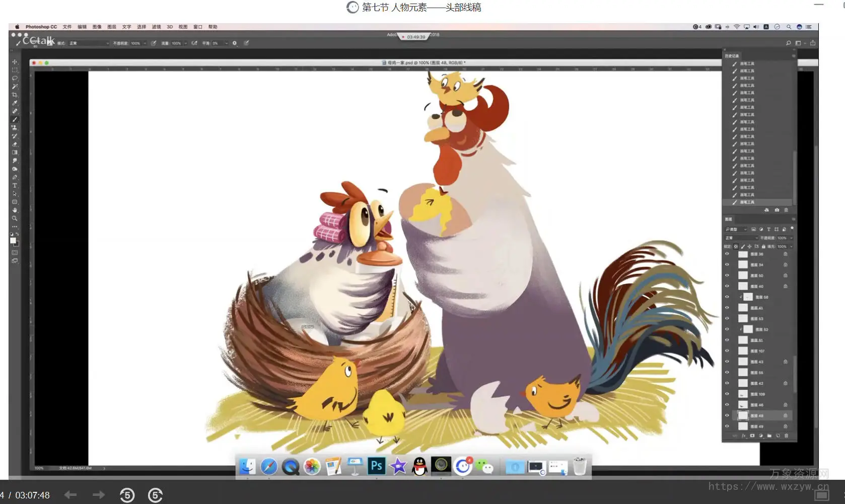Pick the Crop tool
845x504 pixels.
click(15, 95)
